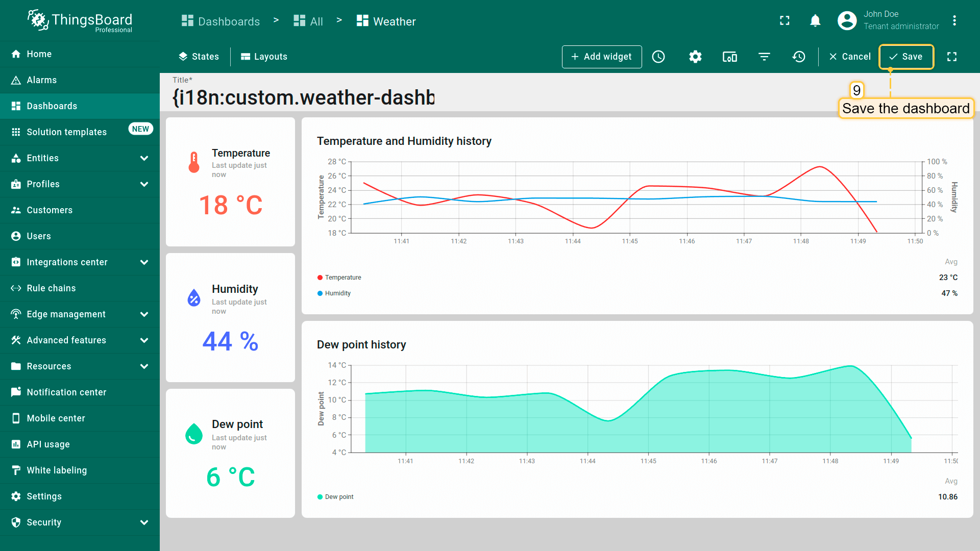
Task: Toggle Dew point series in legend
Action: (x=339, y=497)
